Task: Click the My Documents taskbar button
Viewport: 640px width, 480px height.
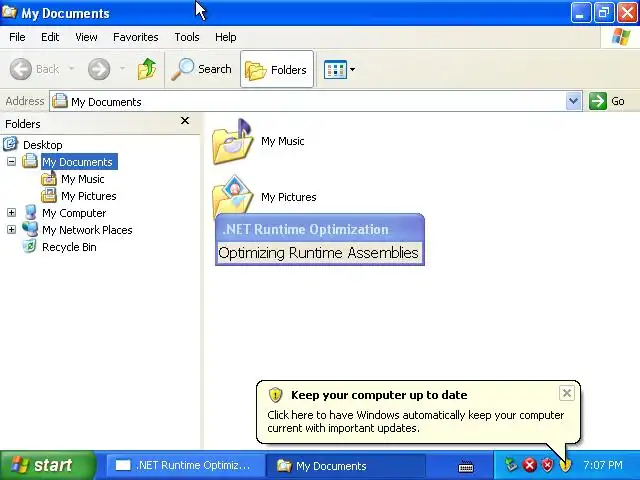Action: (x=345, y=465)
